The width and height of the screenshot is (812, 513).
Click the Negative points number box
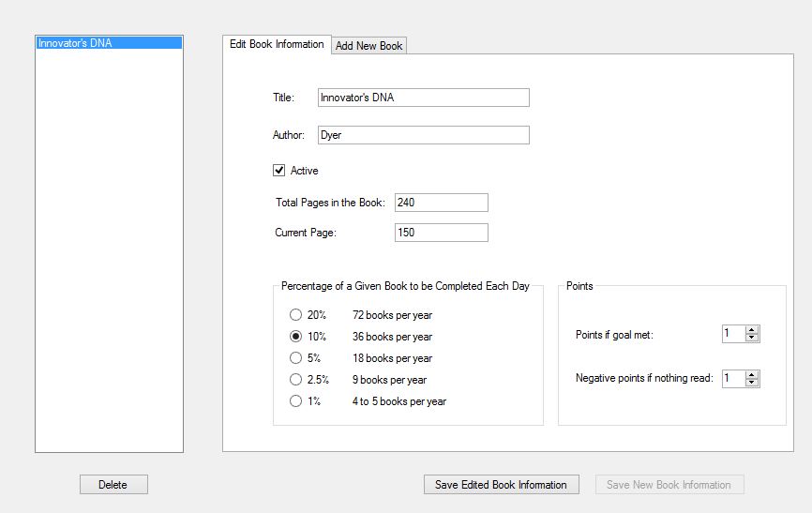coord(734,379)
